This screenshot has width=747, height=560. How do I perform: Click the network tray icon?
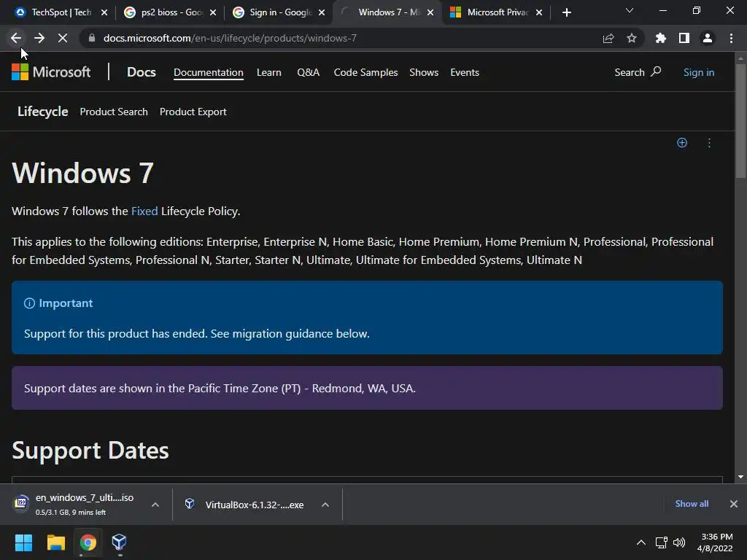coord(661,542)
